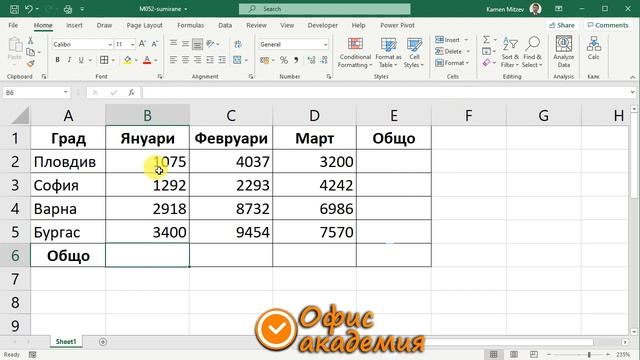640x360 pixels.
Task: Click the Orientation text icon
Action: 211,43
